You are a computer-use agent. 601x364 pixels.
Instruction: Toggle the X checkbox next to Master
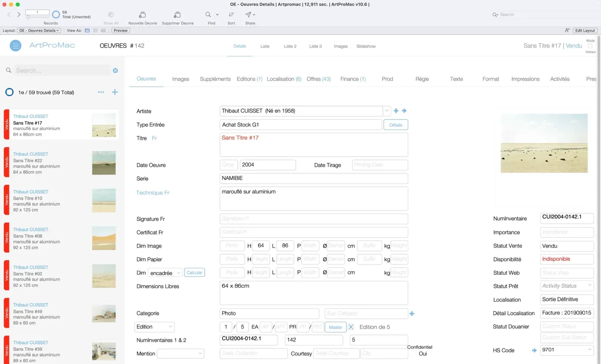click(351, 327)
